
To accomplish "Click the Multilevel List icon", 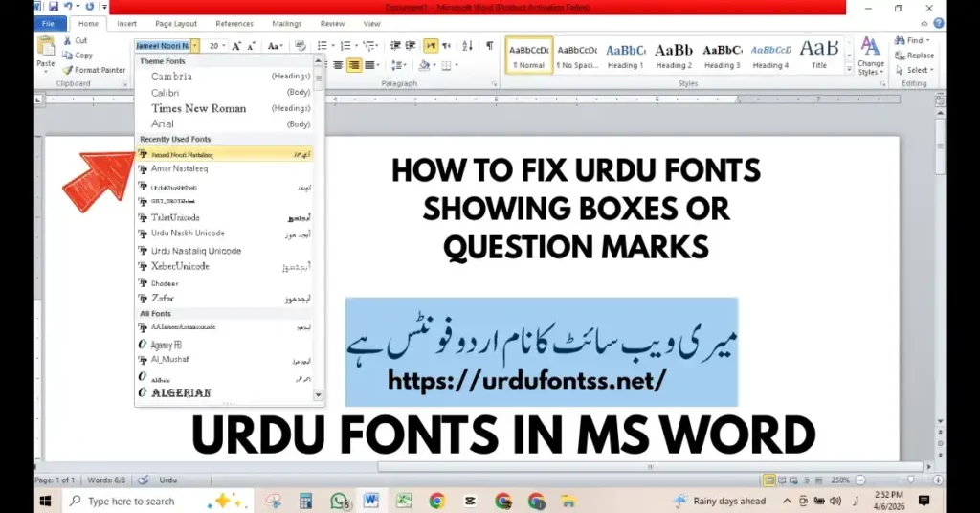I will coord(368,46).
